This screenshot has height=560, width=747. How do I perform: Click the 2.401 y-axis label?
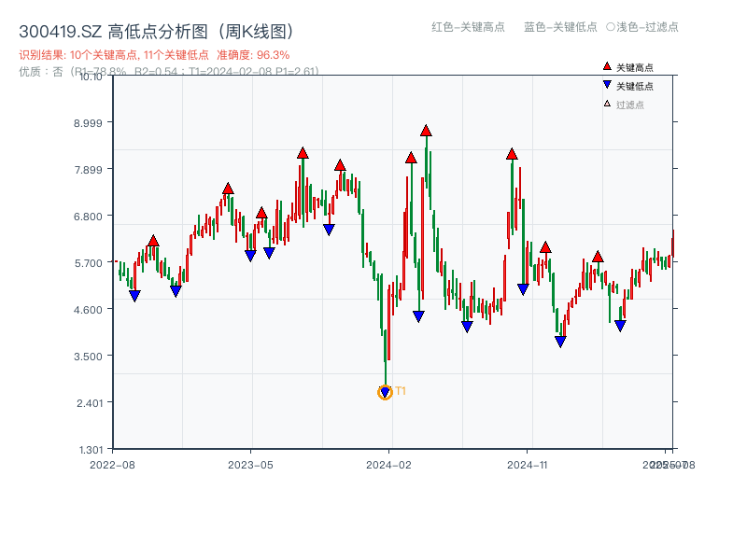click(90, 403)
